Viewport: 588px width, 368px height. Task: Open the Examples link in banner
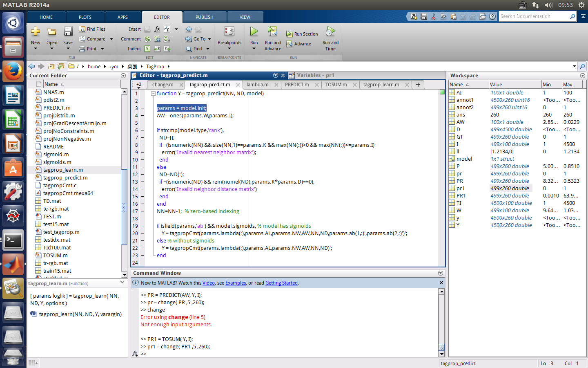(236, 283)
